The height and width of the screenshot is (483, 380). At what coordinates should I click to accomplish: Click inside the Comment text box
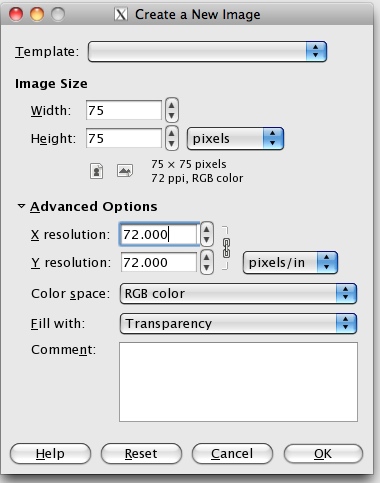coord(238,382)
